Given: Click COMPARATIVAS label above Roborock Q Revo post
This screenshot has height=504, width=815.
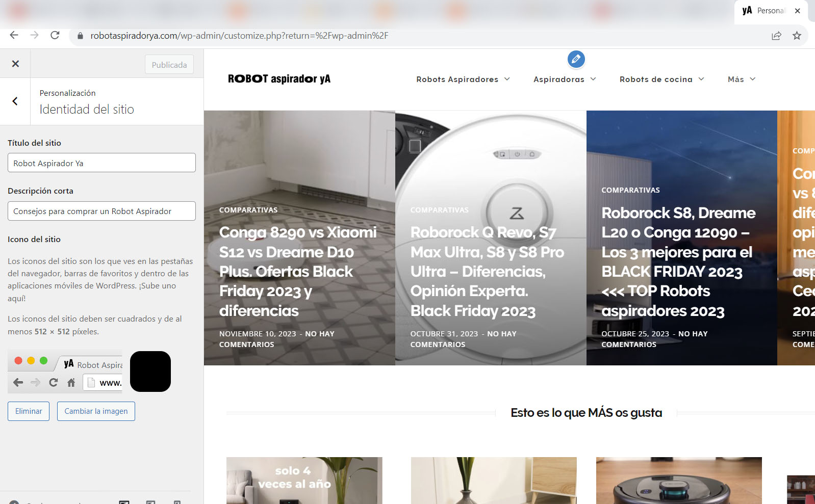Looking at the screenshot, I should [x=439, y=210].
